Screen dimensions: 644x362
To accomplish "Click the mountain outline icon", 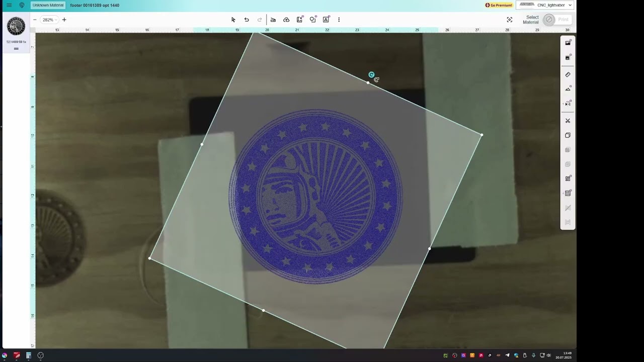I will [x=568, y=89].
